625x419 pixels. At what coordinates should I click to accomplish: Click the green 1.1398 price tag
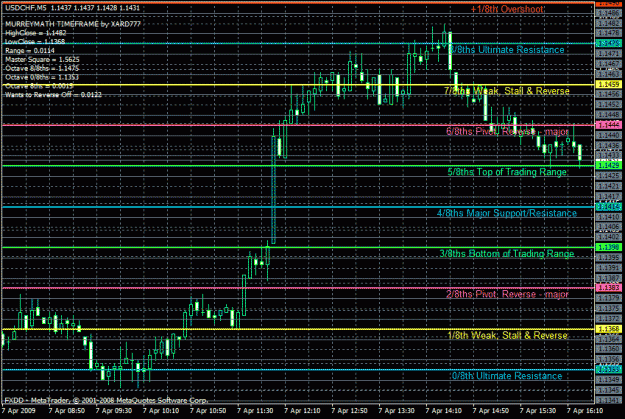click(x=608, y=248)
